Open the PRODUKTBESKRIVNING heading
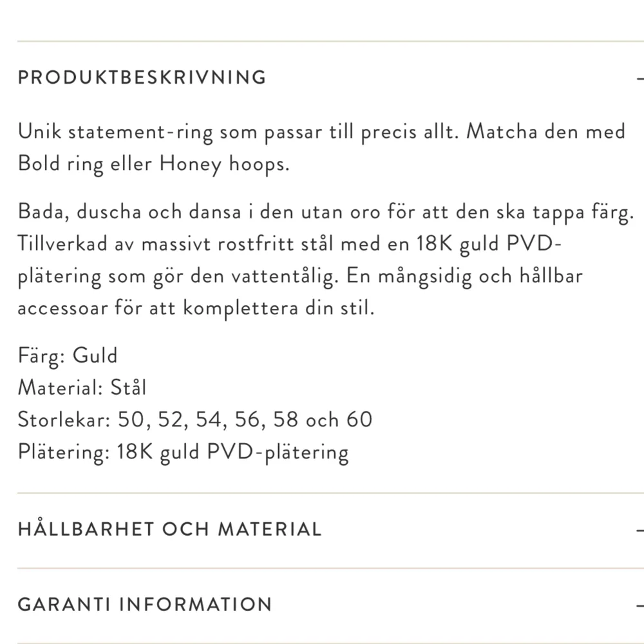644x644 pixels. click(x=142, y=77)
